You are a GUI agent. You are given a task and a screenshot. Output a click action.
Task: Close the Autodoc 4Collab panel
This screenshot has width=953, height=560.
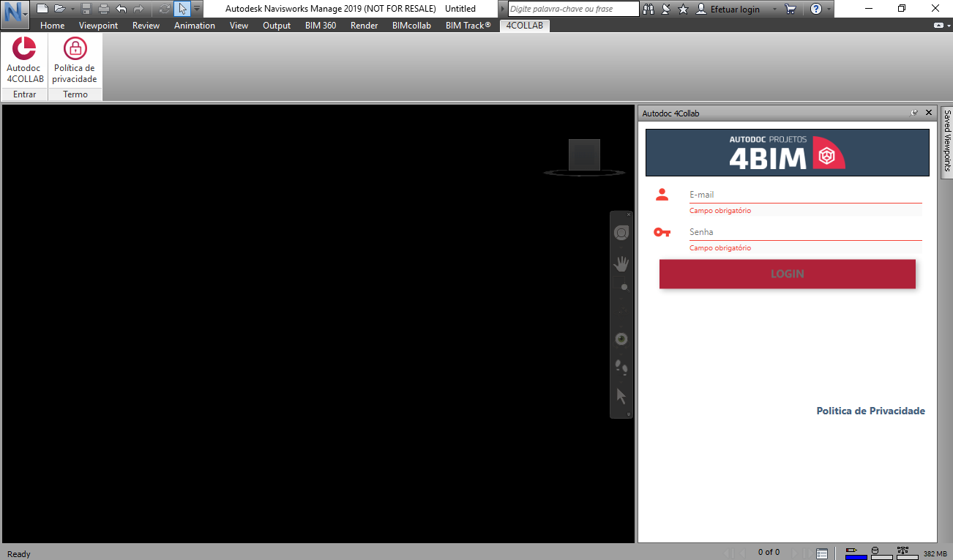(929, 113)
